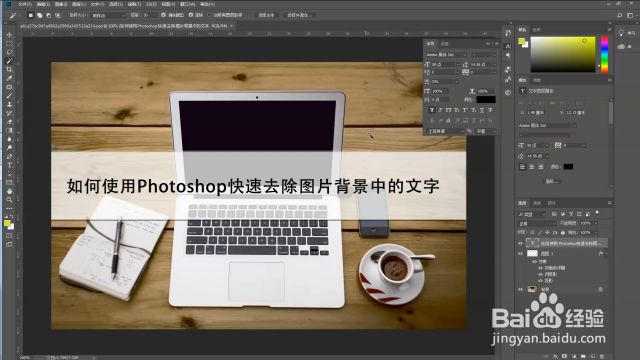Select the Move tool in the toolbox
640x360 pixels.
9,35
